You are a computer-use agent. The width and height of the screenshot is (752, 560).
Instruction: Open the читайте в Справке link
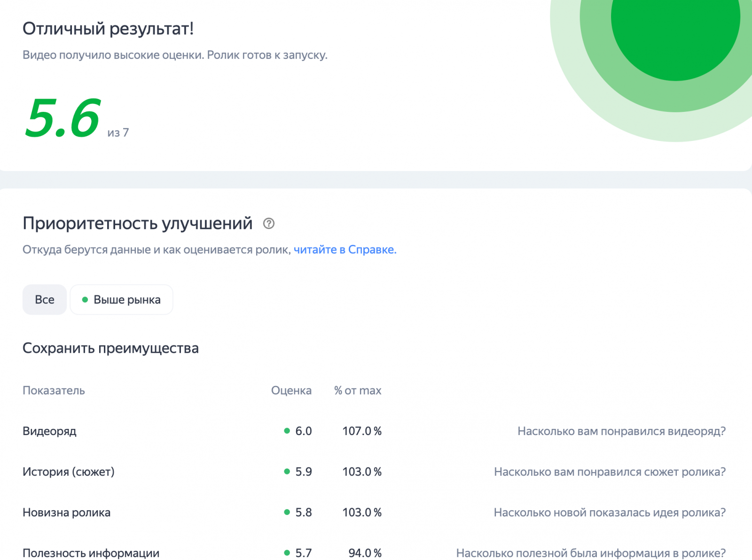point(345,249)
